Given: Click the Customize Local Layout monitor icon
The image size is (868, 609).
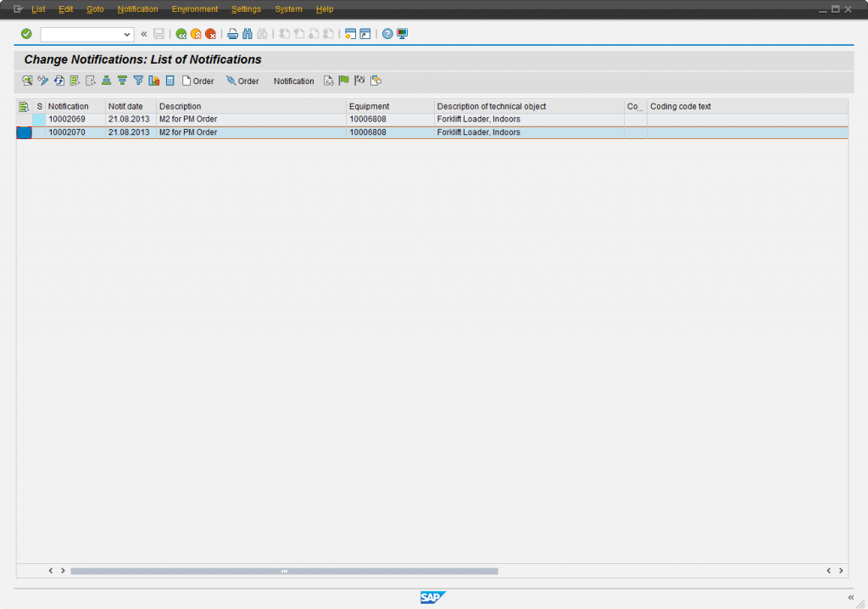Looking at the screenshot, I should pyautogui.click(x=403, y=34).
